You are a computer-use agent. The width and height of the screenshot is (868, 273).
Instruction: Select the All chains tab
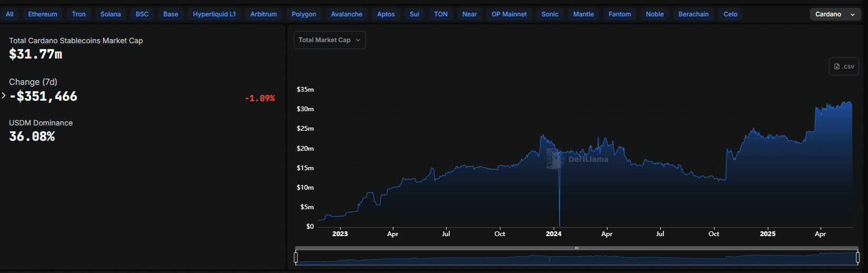(9, 14)
